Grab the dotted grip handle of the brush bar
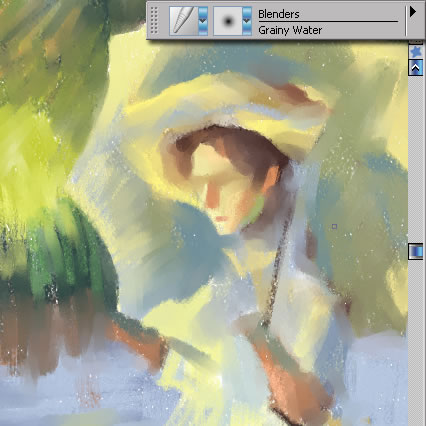Screen dimensions: 426x426 [x=154, y=21]
